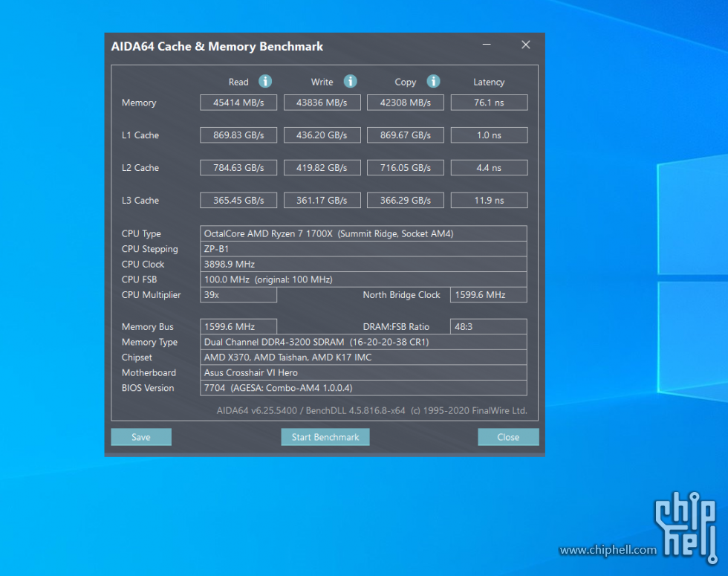Viewport: 728px width, 576px height.
Task: Click the CPU Type field showing Ryzen 7 1700X
Action: coord(363,233)
